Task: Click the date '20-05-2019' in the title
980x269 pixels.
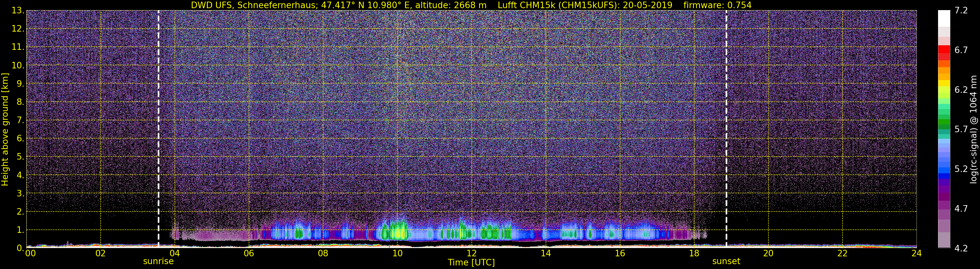Action: (x=647, y=5)
